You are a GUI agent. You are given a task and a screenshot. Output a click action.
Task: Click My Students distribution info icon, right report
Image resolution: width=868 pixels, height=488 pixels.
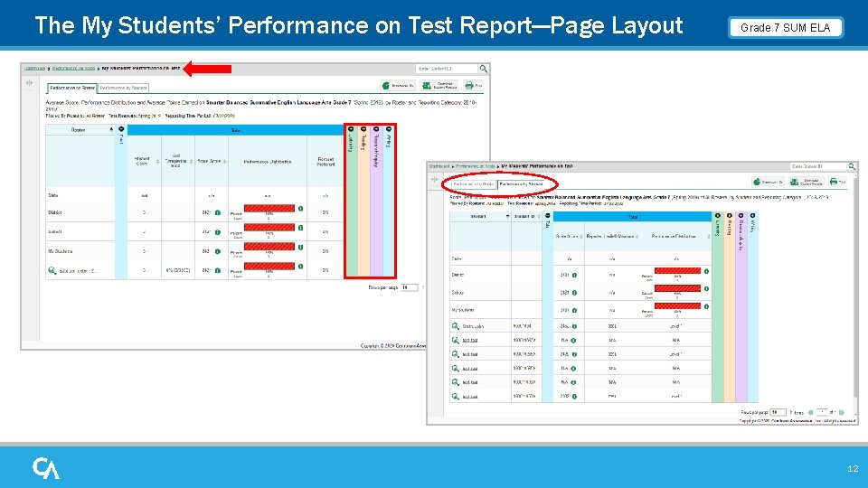pyautogui.click(x=706, y=306)
